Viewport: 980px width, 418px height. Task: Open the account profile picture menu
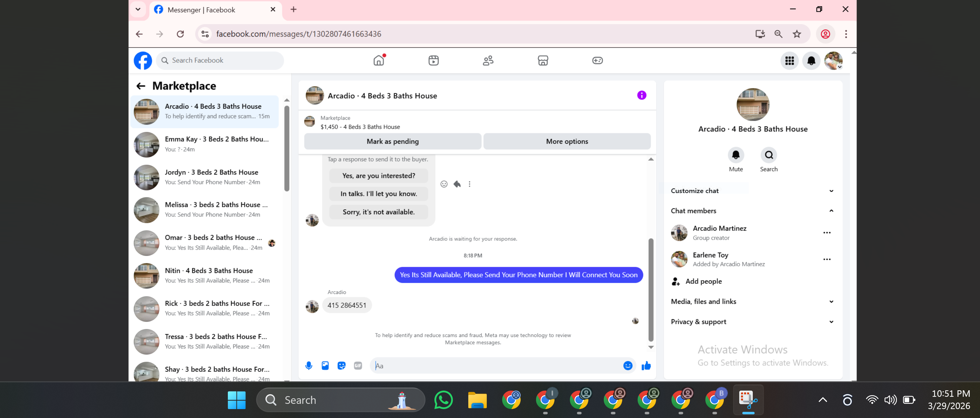833,60
